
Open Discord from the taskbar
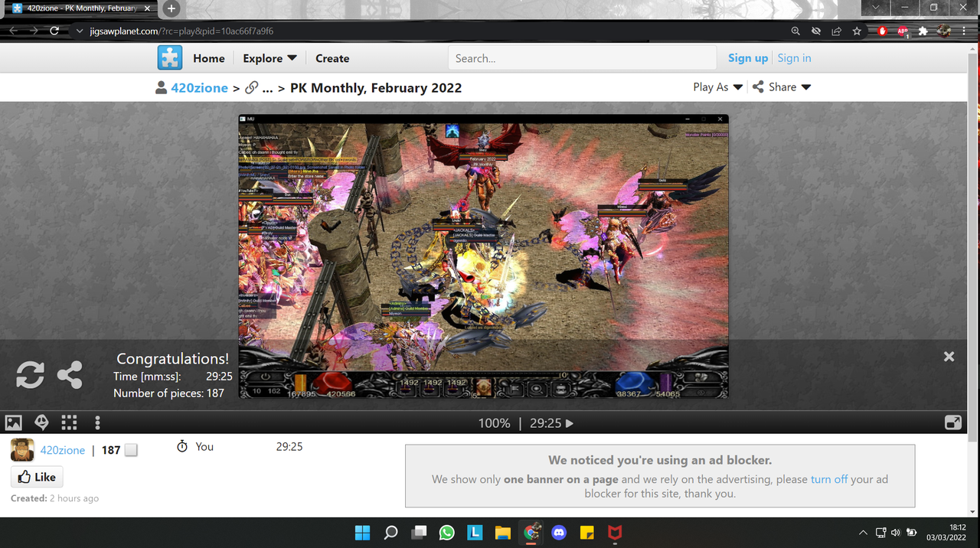[559, 532]
